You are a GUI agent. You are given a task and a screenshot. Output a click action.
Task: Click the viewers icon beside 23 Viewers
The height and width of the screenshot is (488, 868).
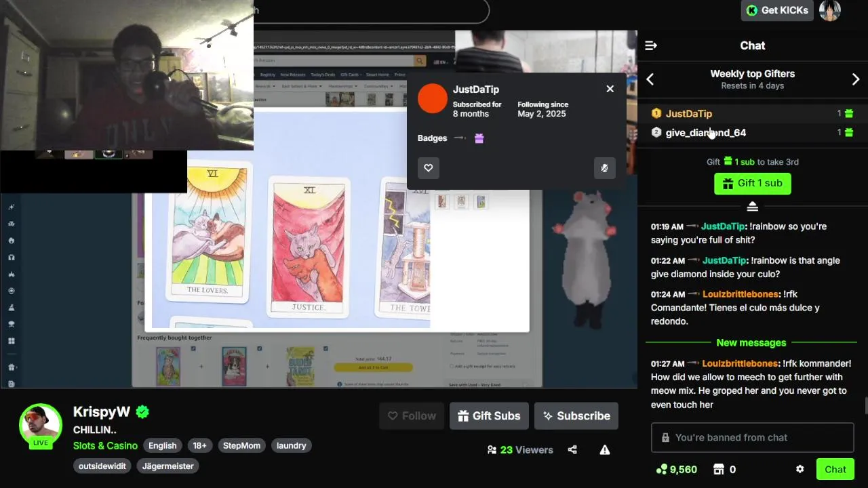pos(492,450)
